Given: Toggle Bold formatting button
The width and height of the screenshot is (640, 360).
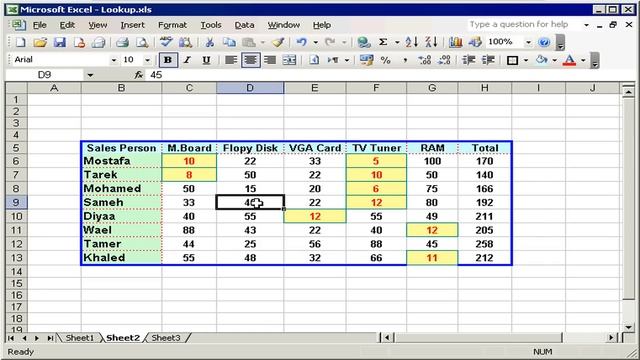Looking at the screenshot, I should point(167,60).
